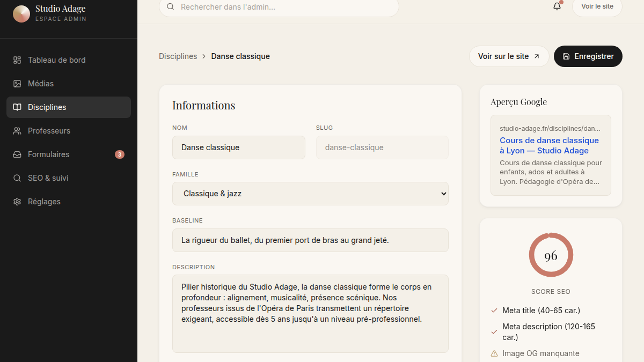This screenshot has height=362, width=644.
Task: Click the Aperçu Google heading
Action: (x=519, y=102)
